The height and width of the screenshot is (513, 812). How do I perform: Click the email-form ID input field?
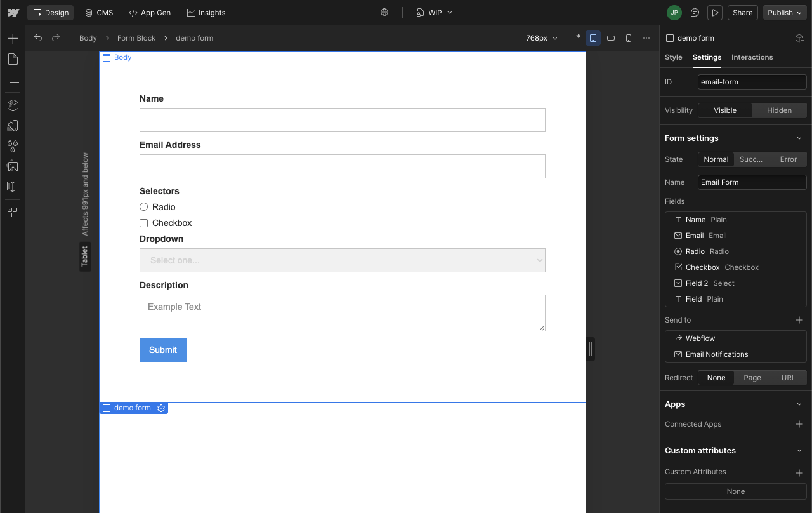point(752,81)
